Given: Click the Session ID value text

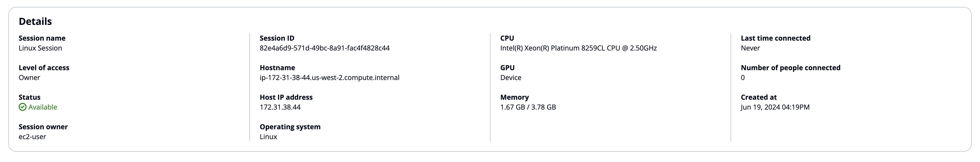Looking at the screenshot, I should [x=324, y=48].
